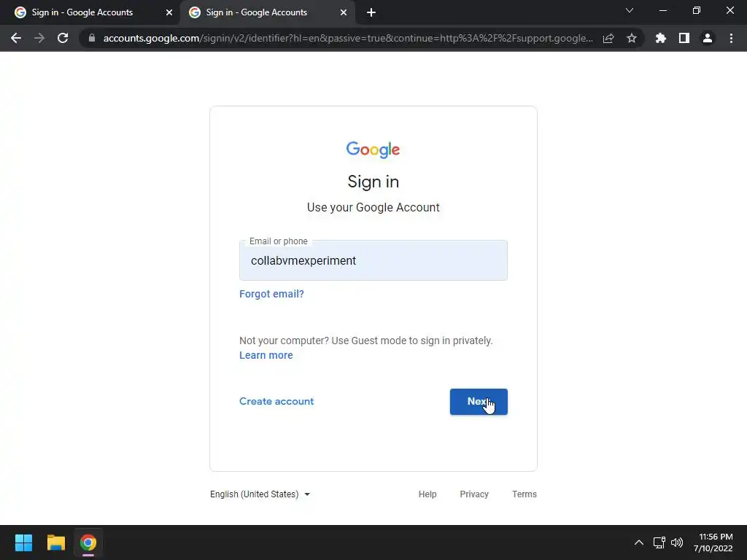Click the Google logo

(373, 149)
